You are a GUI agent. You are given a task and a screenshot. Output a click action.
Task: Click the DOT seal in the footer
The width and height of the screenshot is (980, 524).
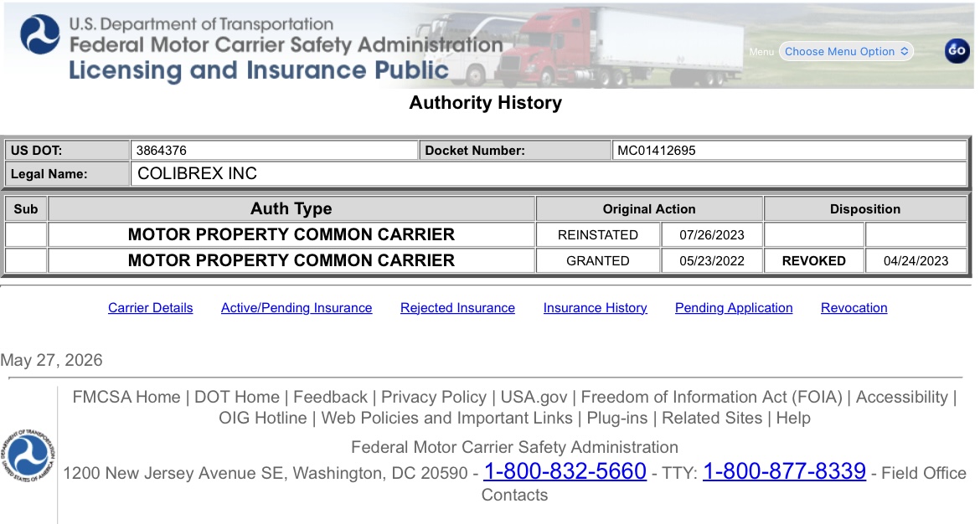[x=28, y=455]
